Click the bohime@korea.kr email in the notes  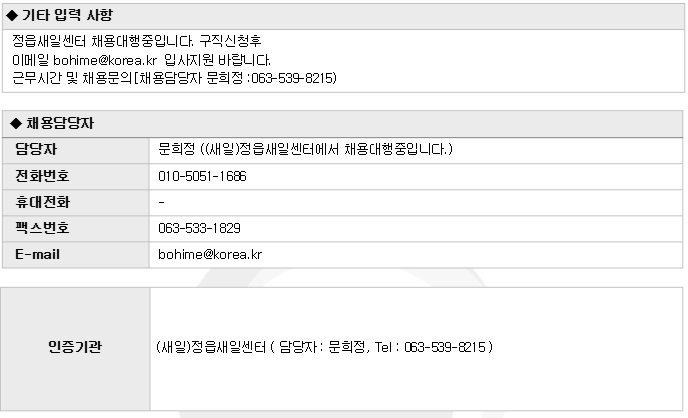pos(105,60)
